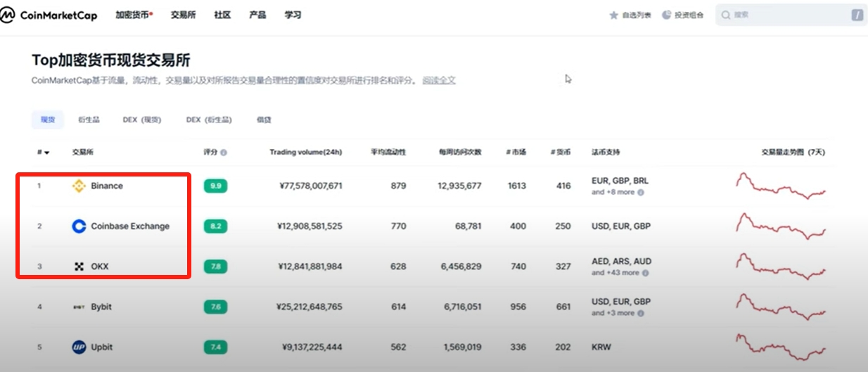Switch to the 衍生品 tab
The height and width of the screenshot is (372, 868).
point(89,120)
